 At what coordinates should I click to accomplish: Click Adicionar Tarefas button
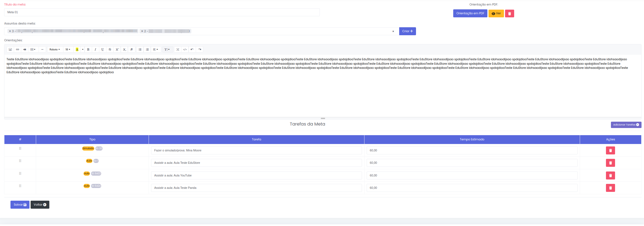pos(626,125)
